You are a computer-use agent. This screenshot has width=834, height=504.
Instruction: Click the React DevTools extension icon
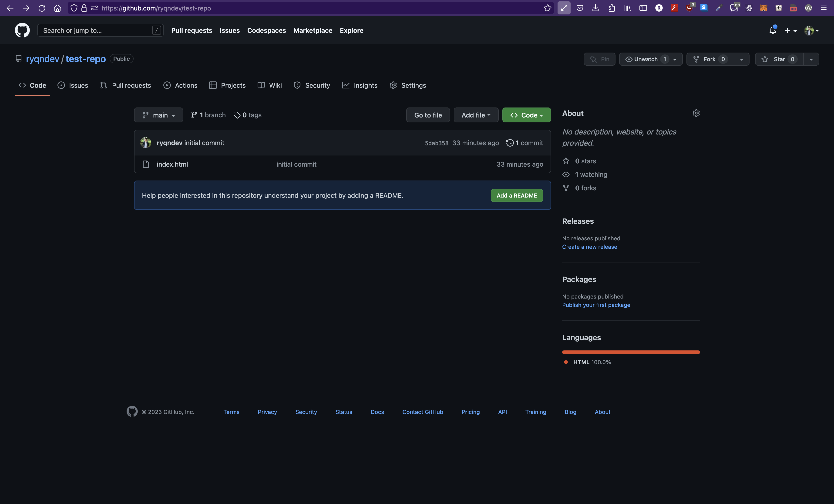pyautogui.click(x=749, y=8)
